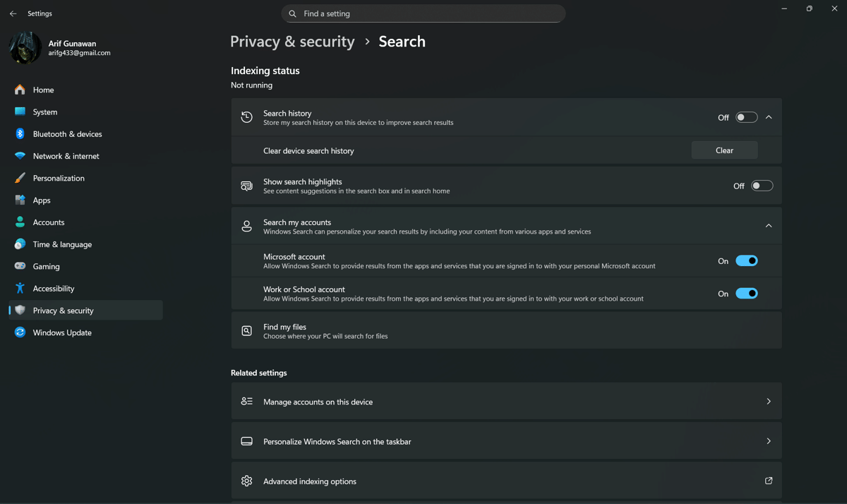Click Privacy & security breadcrumb link
Screen dimensions: 847x504
pos(292,42)
